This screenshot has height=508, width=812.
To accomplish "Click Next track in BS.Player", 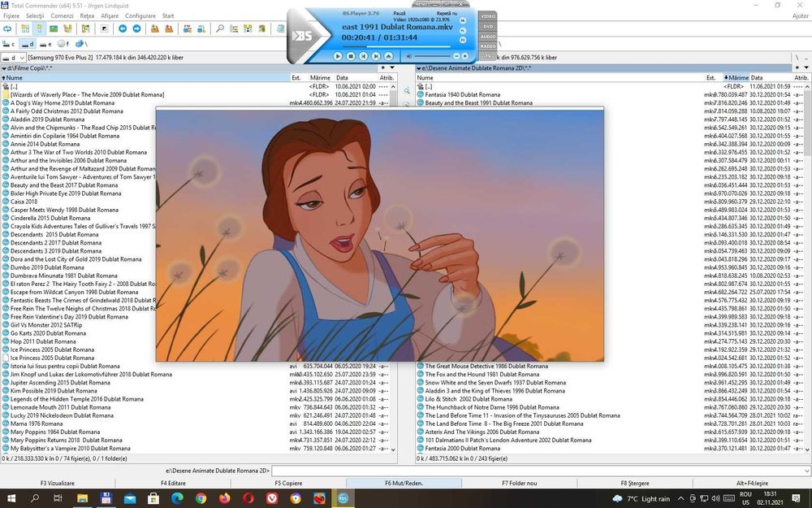I will [376, 56].
